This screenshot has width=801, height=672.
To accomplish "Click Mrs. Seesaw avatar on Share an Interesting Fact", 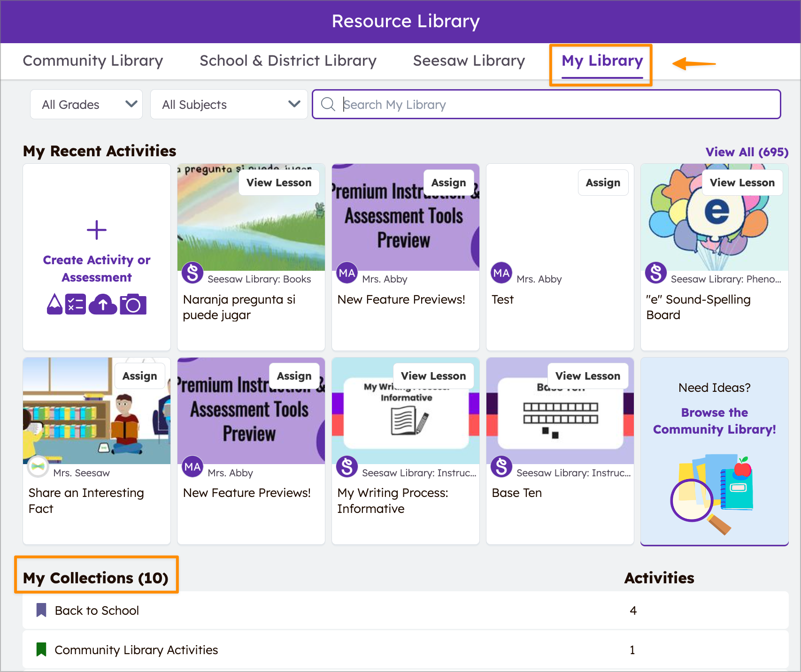I will pos(38,466).
